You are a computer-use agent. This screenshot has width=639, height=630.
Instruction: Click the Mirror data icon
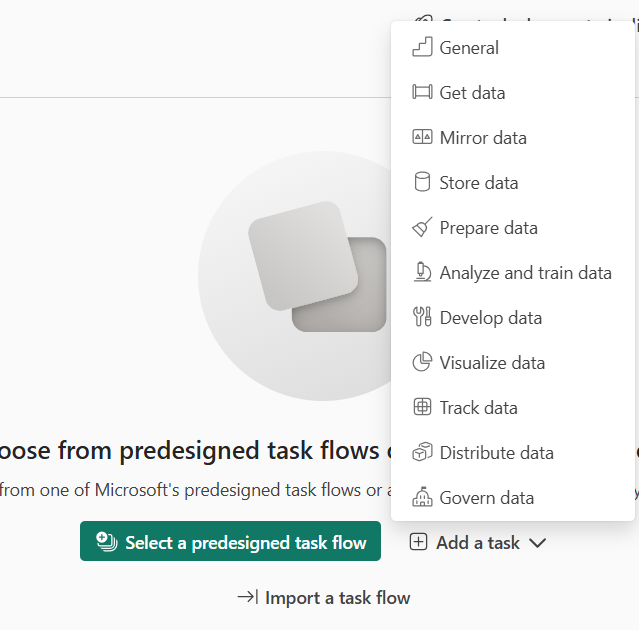click(422, 137)
